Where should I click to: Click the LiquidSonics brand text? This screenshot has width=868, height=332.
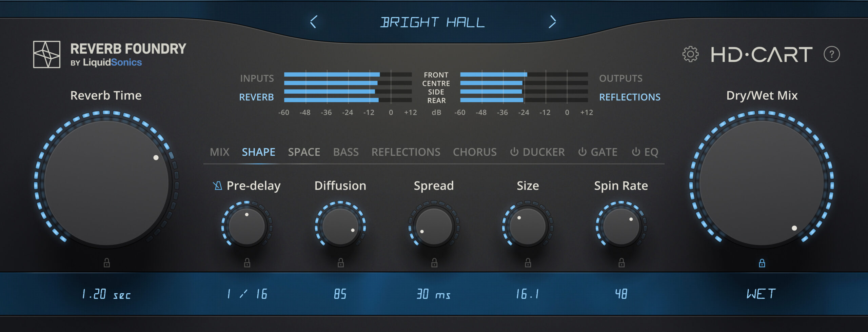pyautogui.click(x=112, y=62)
